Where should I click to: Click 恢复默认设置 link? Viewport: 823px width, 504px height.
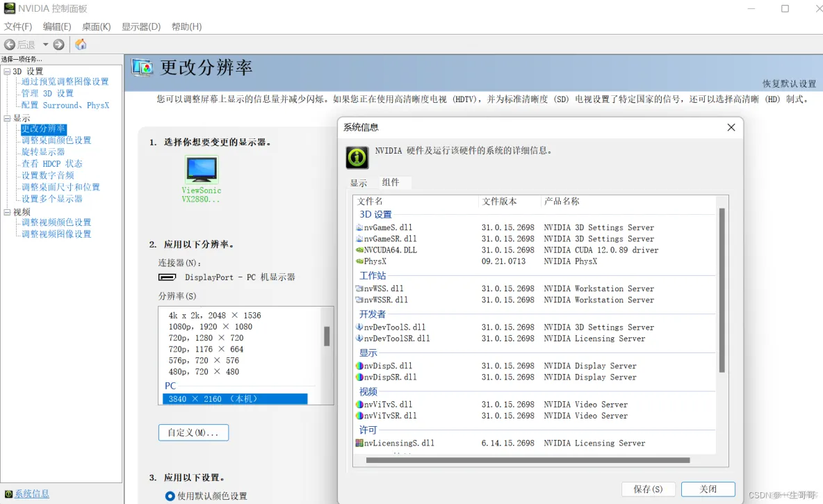tap(789, 83)
